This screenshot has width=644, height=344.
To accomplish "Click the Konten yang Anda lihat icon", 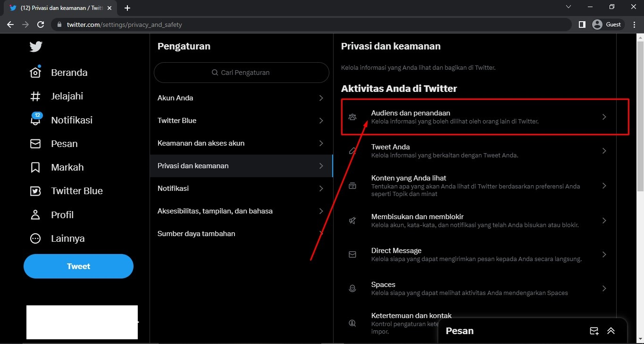I will [x=352, y=186].
